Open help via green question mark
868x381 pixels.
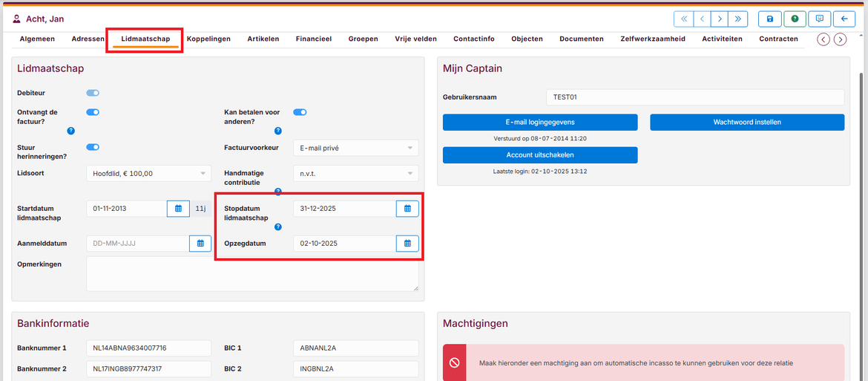coord(795,19)
